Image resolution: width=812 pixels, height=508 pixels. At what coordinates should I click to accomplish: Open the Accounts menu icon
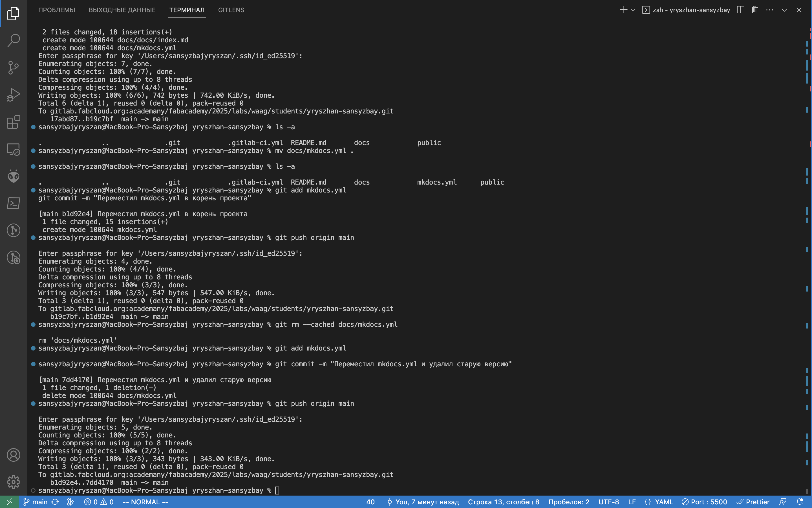14,455
